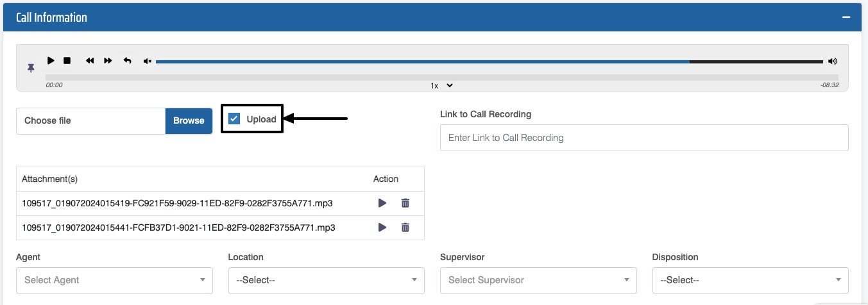
Task: Expand the Location dropdown
Action: point(326,280)
